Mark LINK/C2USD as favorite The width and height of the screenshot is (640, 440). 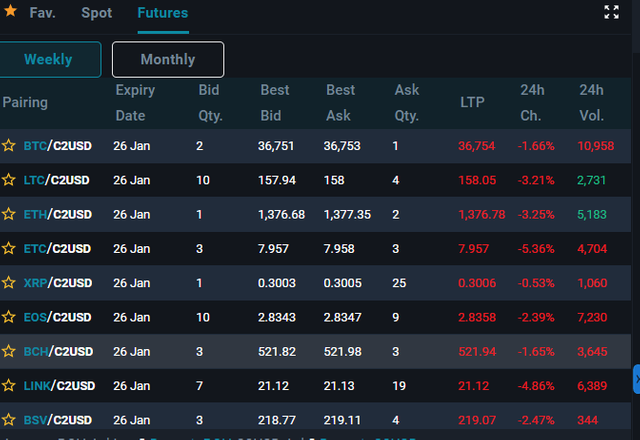tap(9, 386)
